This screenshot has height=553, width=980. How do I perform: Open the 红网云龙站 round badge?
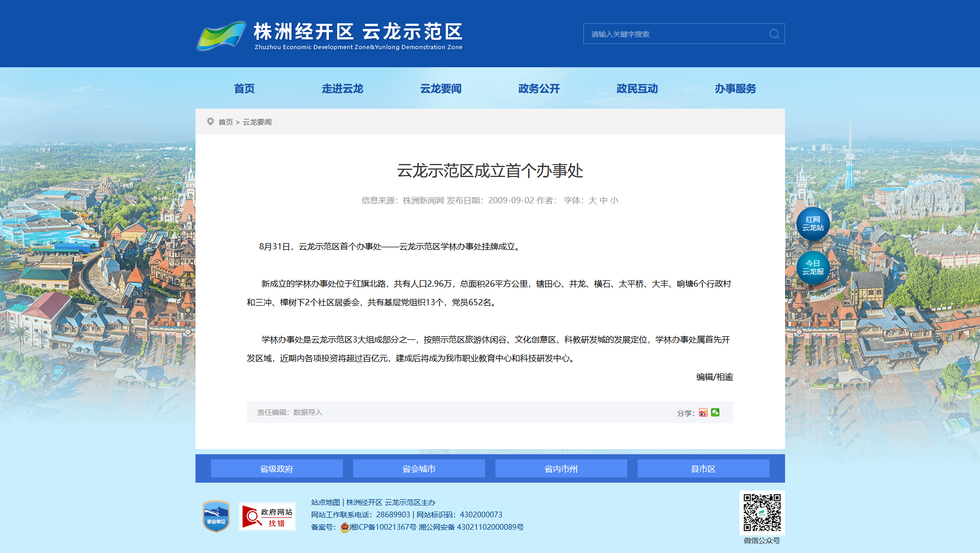tap(812, 224)
